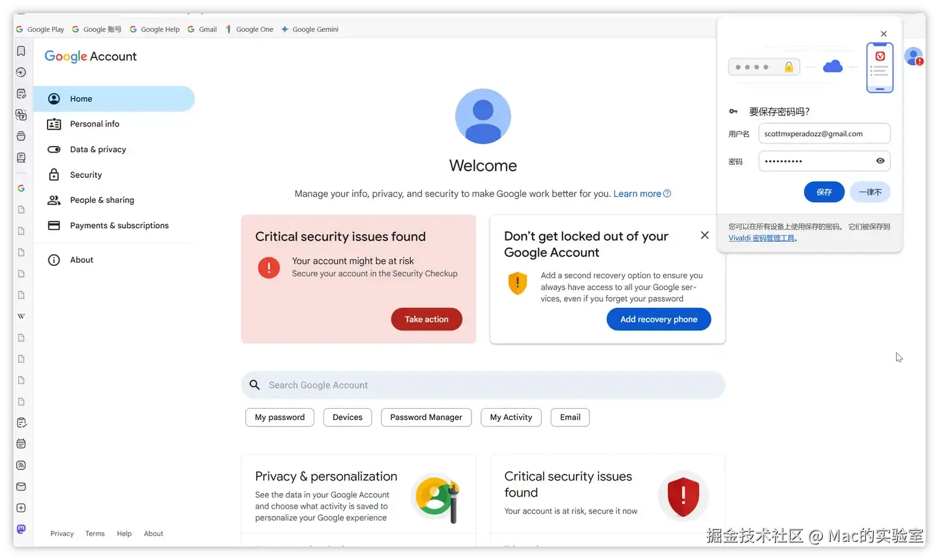Click the 一律不 never save button
The height and width of the screenshot is (560, 939).
tap(870, 192)
